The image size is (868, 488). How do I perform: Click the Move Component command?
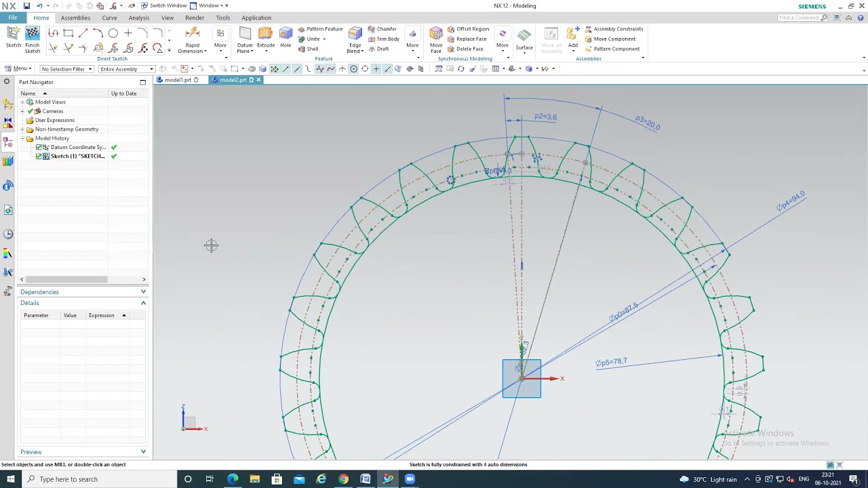610,39
